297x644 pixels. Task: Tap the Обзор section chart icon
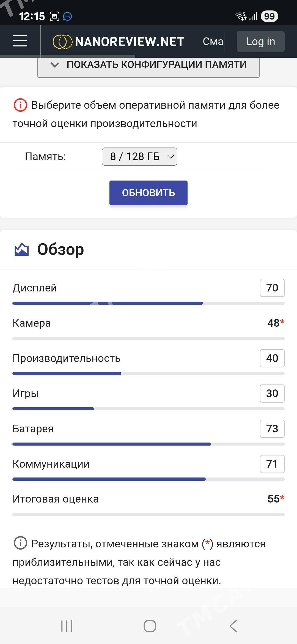point(21,249)
